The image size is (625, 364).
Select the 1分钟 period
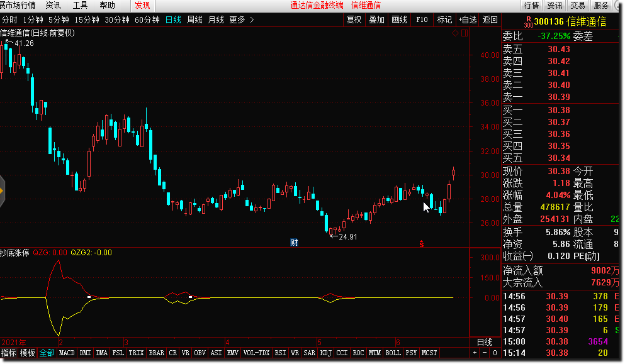[33, 19]
